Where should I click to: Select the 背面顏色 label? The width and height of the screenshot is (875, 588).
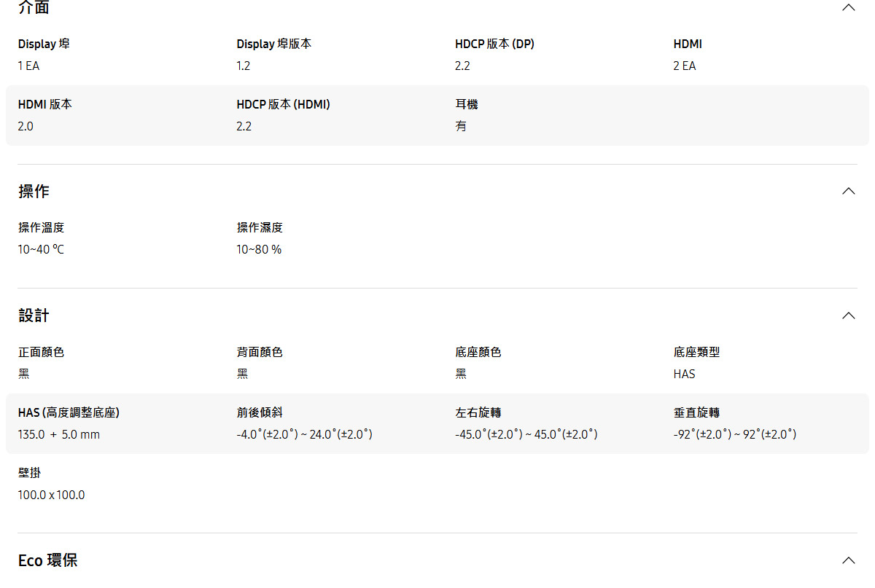260,352
